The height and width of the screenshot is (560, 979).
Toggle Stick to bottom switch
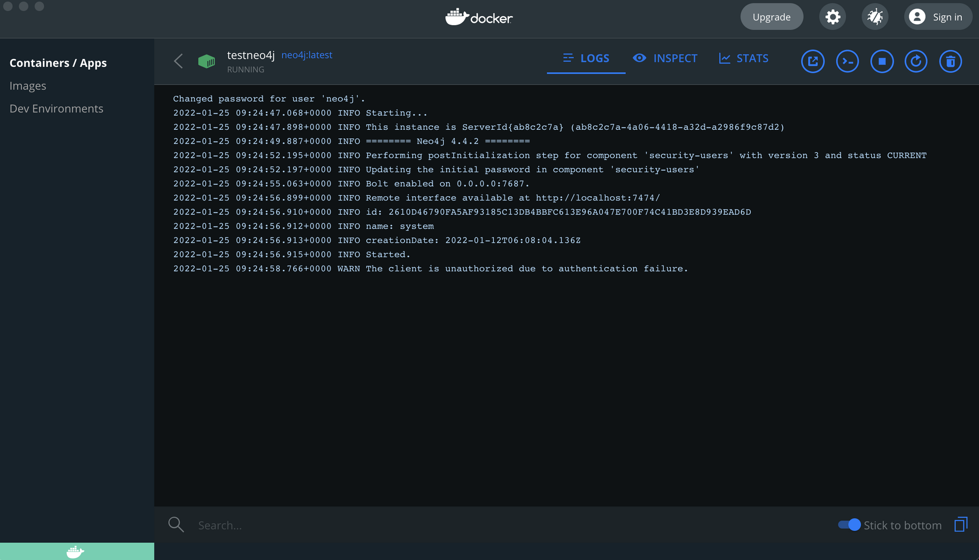[850, 525]
